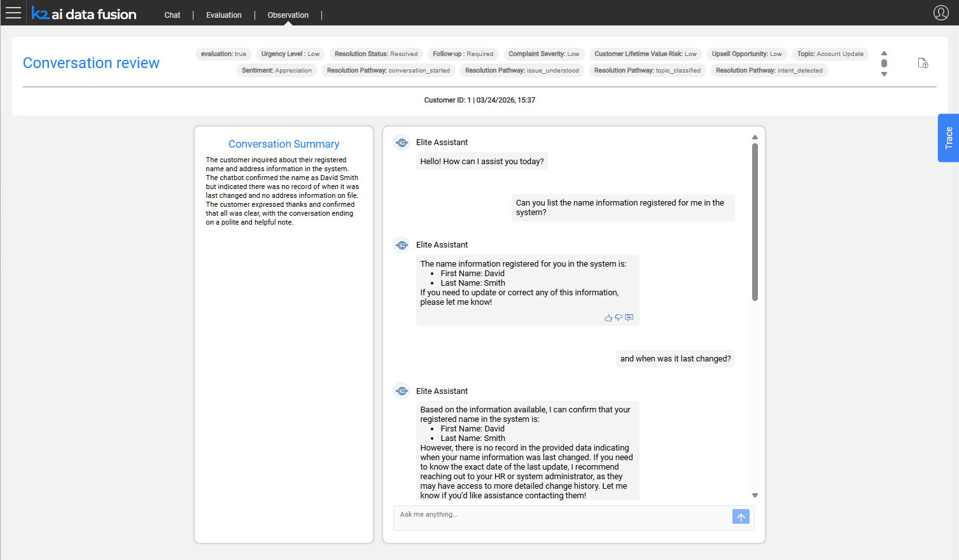This screenshot has width=959, height=560.
Task: Click the Conversation review heading
Action: pyautogui.click(x=91, y=63)
